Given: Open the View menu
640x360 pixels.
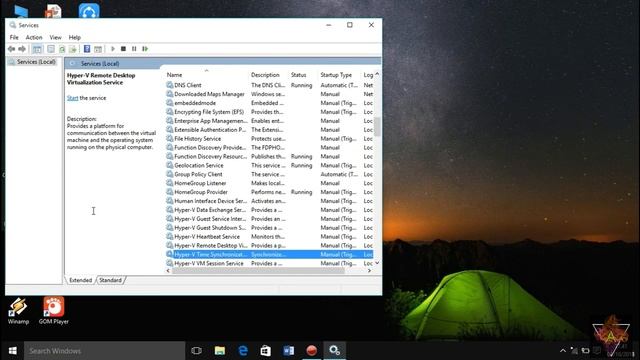Looking at the screenshot, I should tap(56, 37).
